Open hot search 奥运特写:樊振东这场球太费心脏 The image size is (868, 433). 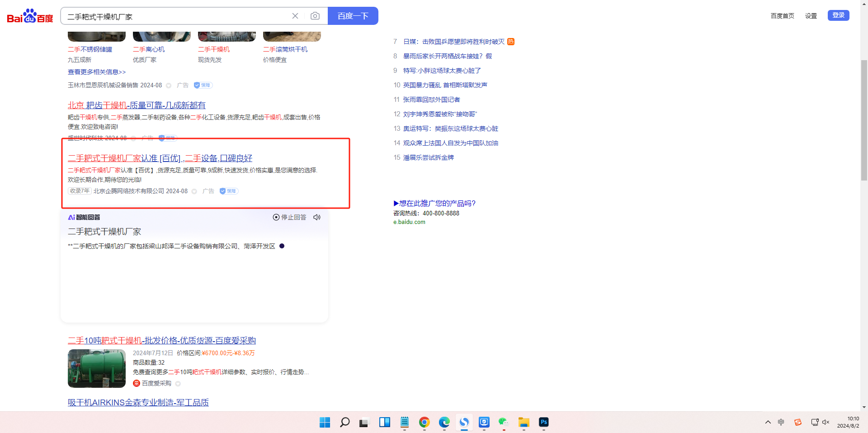tap(451, 128)
